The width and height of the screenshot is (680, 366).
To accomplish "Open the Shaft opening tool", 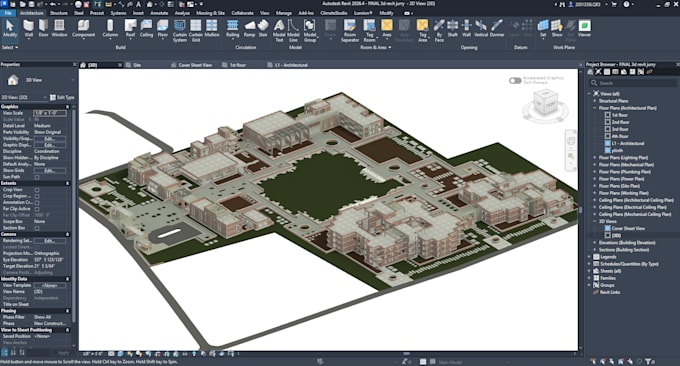I will pos(452,28).
